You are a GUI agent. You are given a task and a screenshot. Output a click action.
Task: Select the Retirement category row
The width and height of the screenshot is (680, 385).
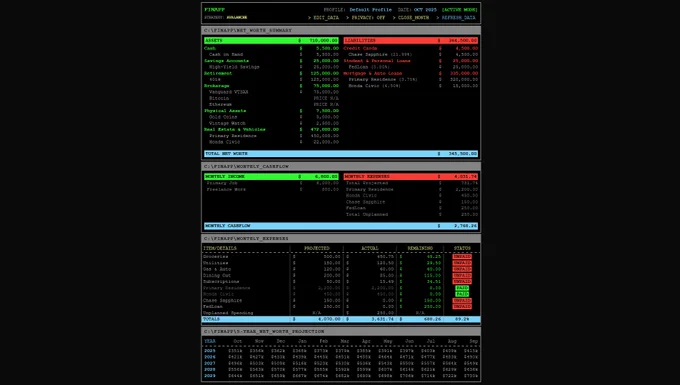[x=271, y=73]
